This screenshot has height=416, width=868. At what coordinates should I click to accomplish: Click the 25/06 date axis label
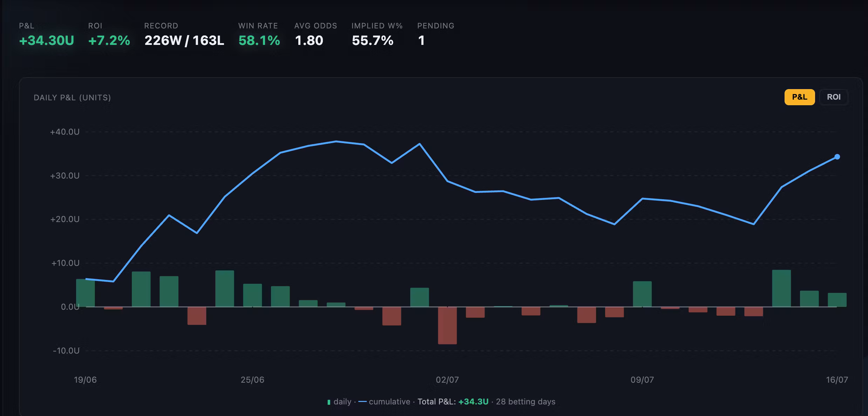(252, 380)
